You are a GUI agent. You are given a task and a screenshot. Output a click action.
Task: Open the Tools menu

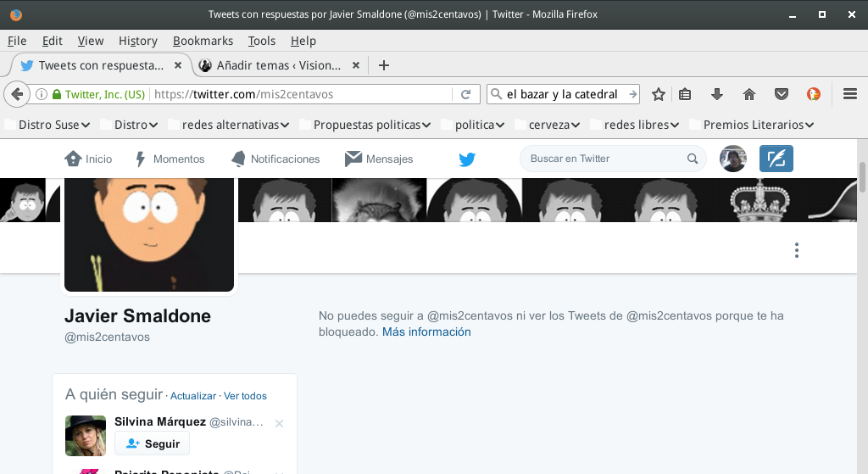pyautogui.click(x=261, y=41)
